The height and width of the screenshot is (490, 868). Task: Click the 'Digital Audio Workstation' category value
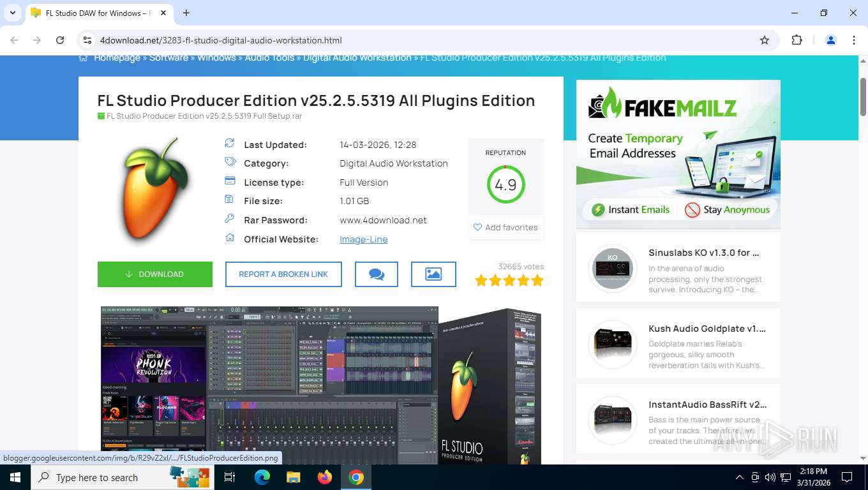click(394, 163)
